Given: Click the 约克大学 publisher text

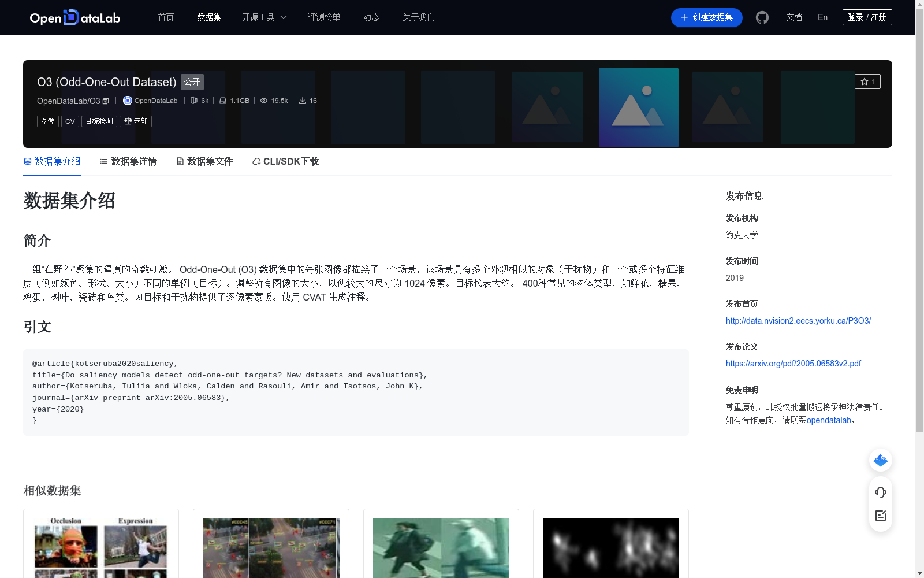Looking at the screenshot, I should (742, 235).
